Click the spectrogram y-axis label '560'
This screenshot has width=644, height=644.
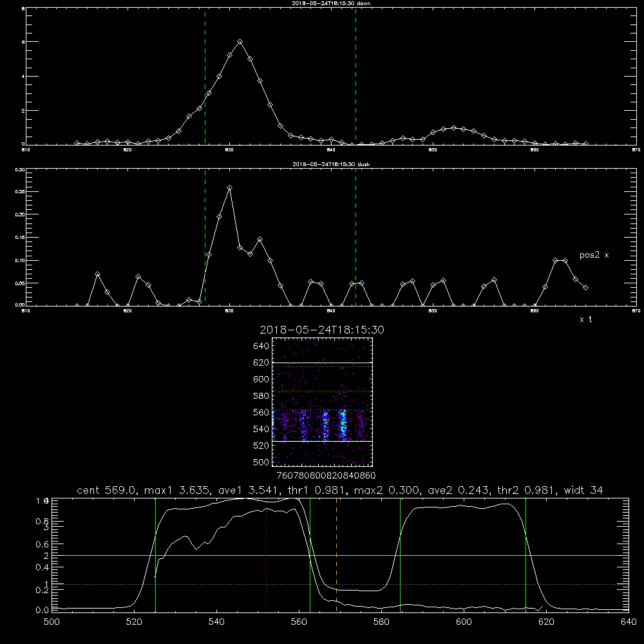coord(261,412)
